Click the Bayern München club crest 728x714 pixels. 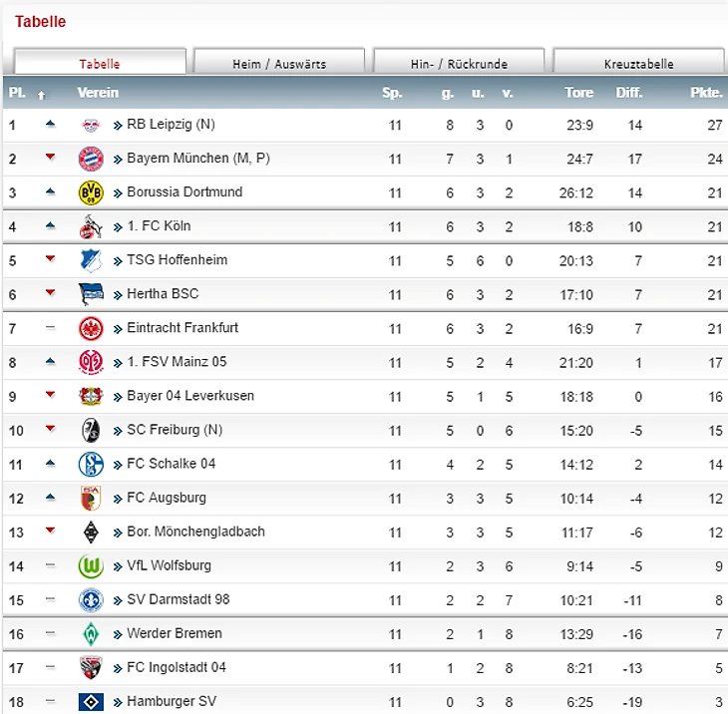click(91, 159)
